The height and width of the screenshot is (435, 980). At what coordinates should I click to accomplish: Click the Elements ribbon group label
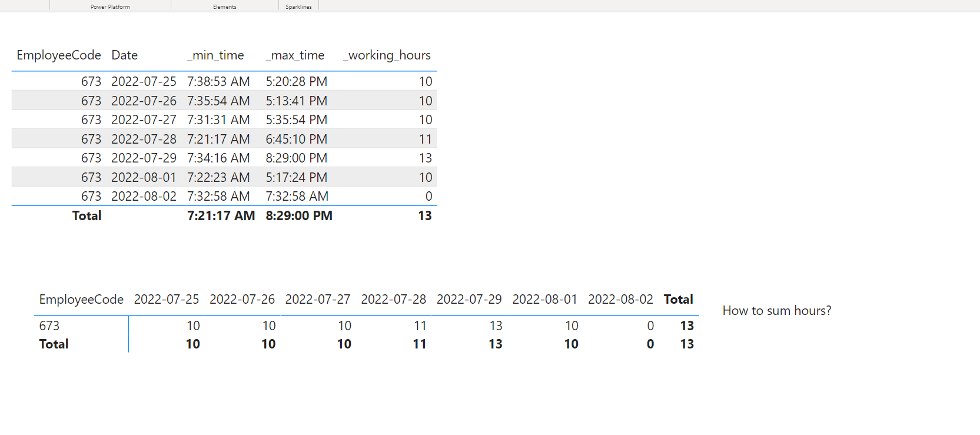(225, 6)
